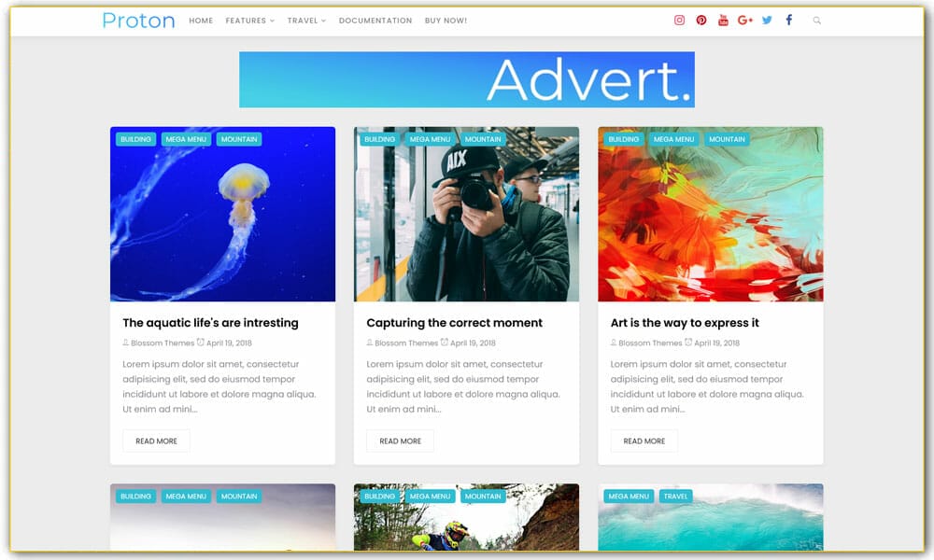Click Blossom Themes author on Art post
The width and height of the screenshot is (934, 560).
650,343
